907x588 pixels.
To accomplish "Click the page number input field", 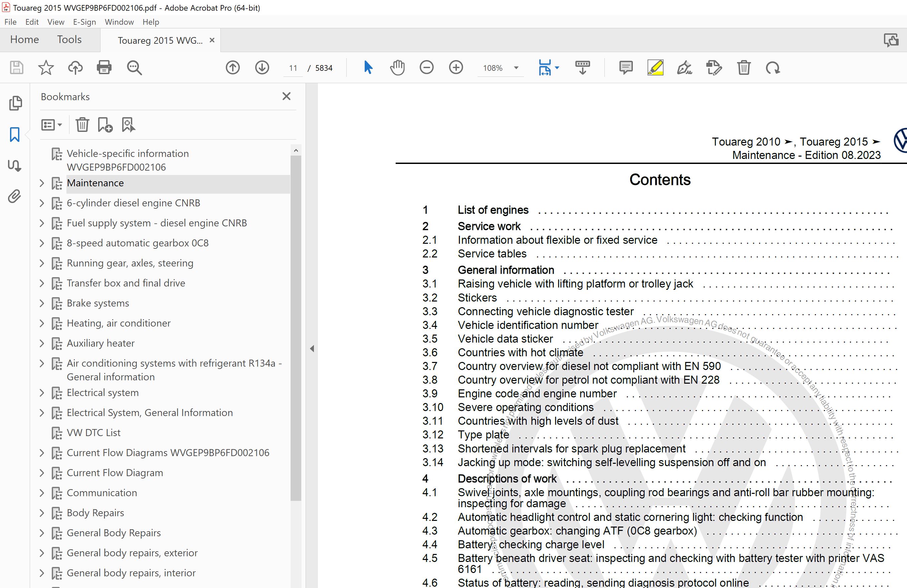I will 293,68.
